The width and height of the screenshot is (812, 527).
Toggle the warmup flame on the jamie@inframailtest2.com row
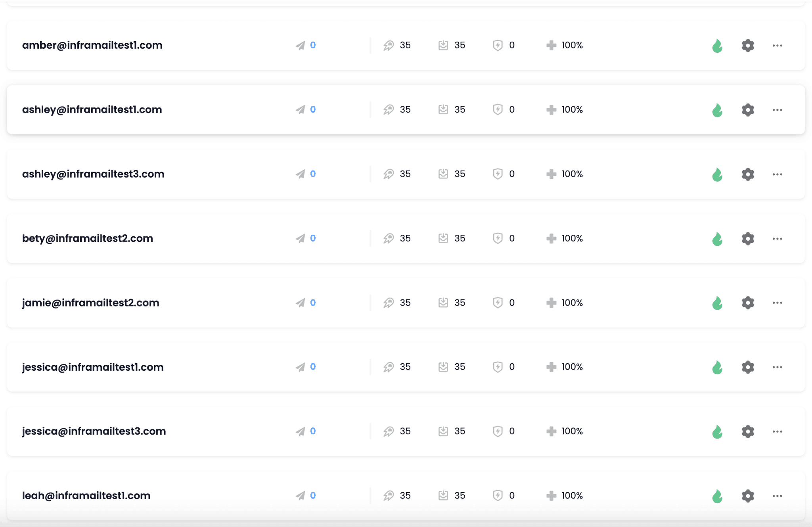click(x=717, y=303)
